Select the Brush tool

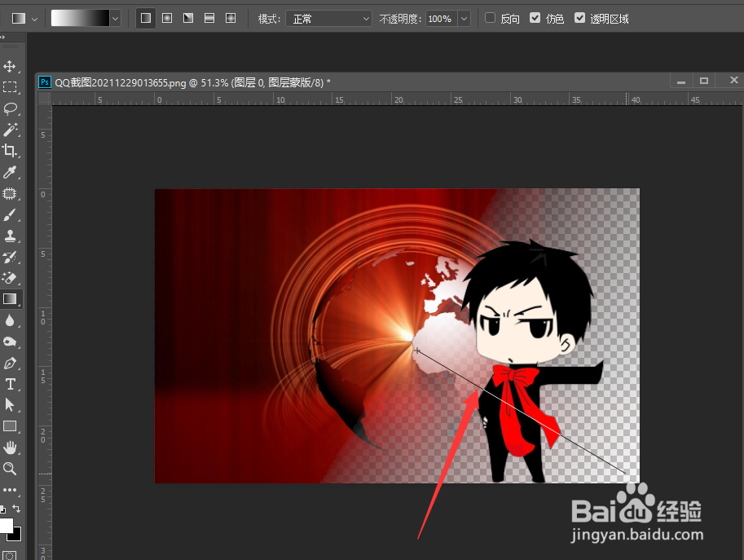(10, 215)
